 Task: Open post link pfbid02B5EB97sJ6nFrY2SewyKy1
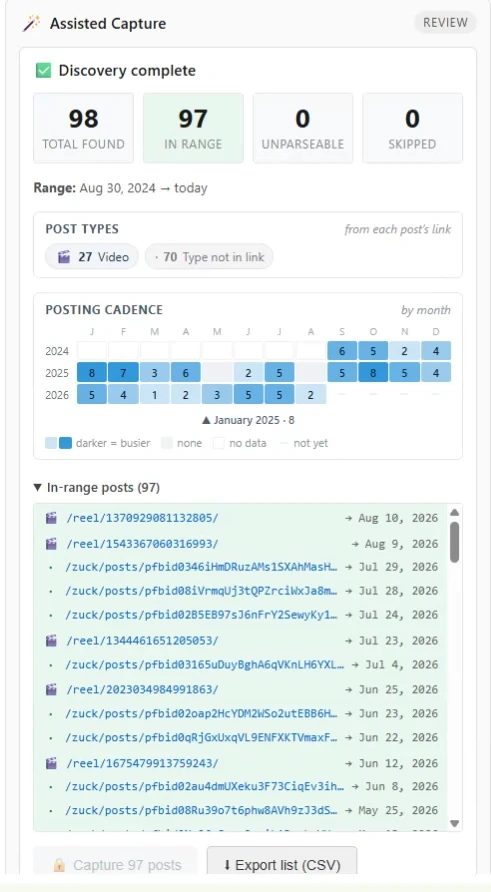[201, 615]
